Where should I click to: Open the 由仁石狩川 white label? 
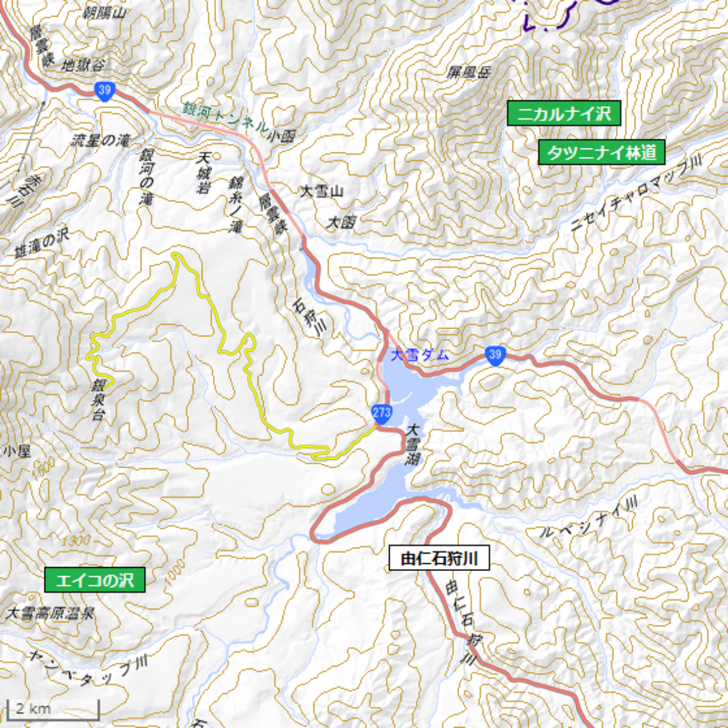(x=440, y=558)
